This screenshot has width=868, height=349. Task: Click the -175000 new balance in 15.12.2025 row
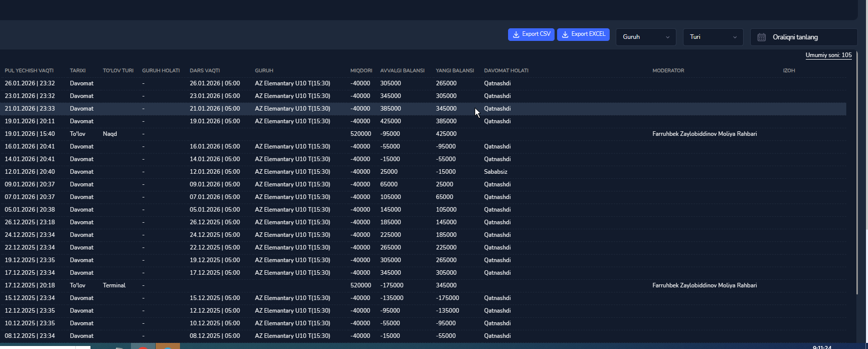click(447, 298)
